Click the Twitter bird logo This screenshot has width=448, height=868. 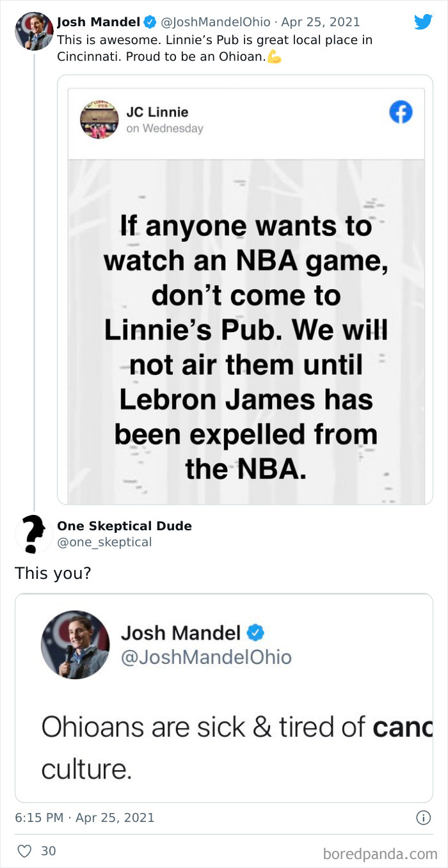click(423, 22)
